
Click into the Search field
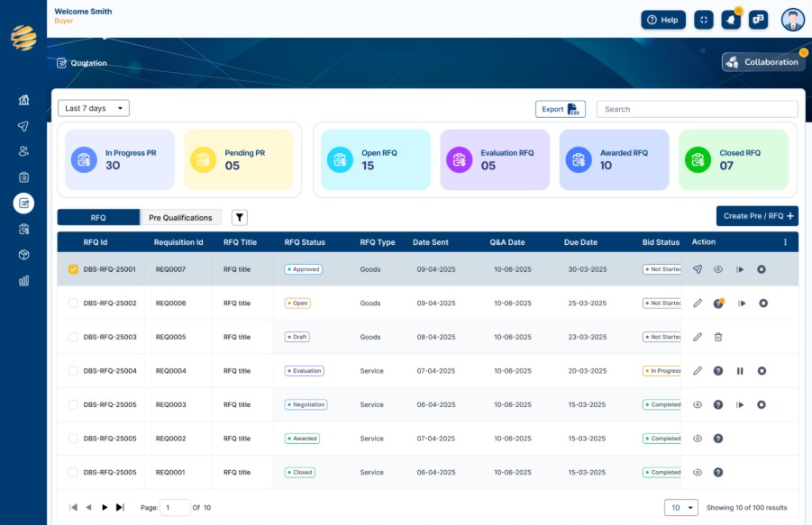(697, 109)
